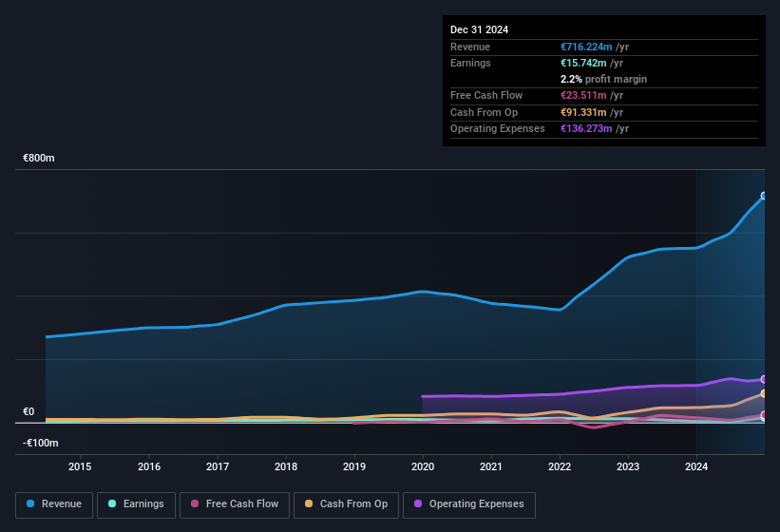Click the €91.331m cash from op value
Screen dimensions: 780x532
[583, 112]
